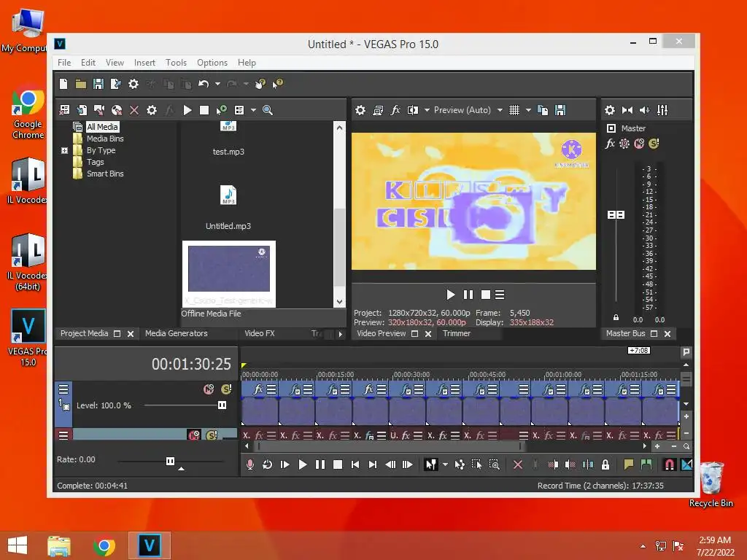This screenshot has width=747, height=560.
Task: Click the What's This help icon
Action: (x=278, y=84)
